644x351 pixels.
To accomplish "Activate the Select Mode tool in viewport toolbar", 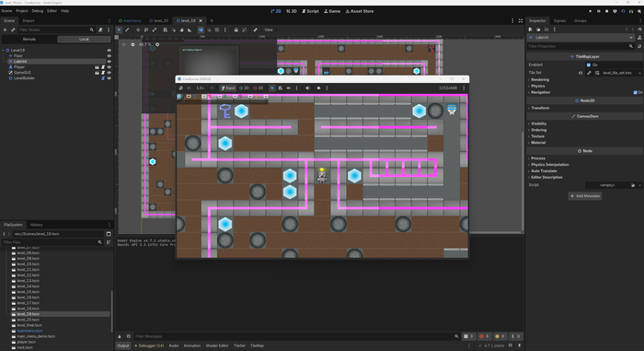I will (x=119, y=29).
